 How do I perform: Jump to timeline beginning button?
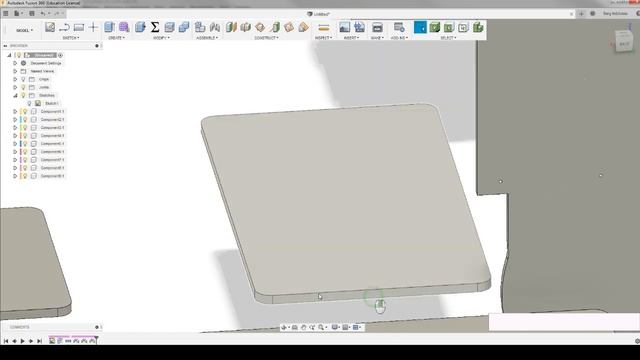point(6,341)
